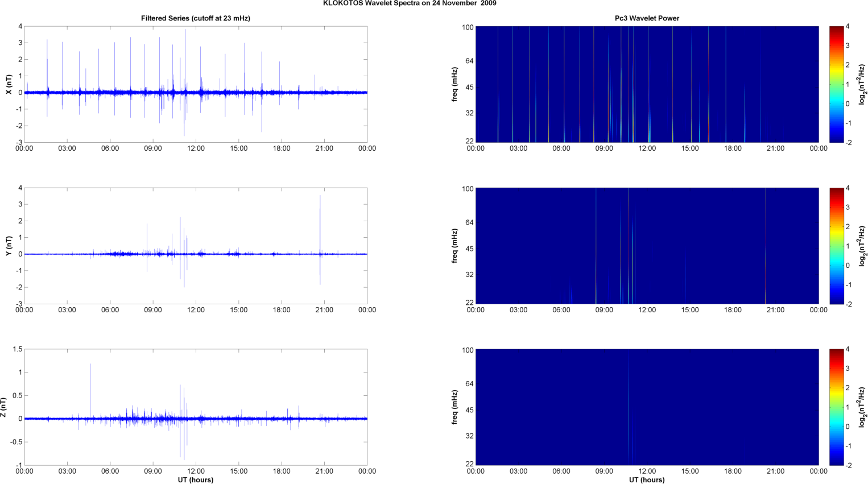This screenshot has height=484, width=868.
Task: Click the colorbar beside the middle spectrogram
Action: click(x=836, y=246)
